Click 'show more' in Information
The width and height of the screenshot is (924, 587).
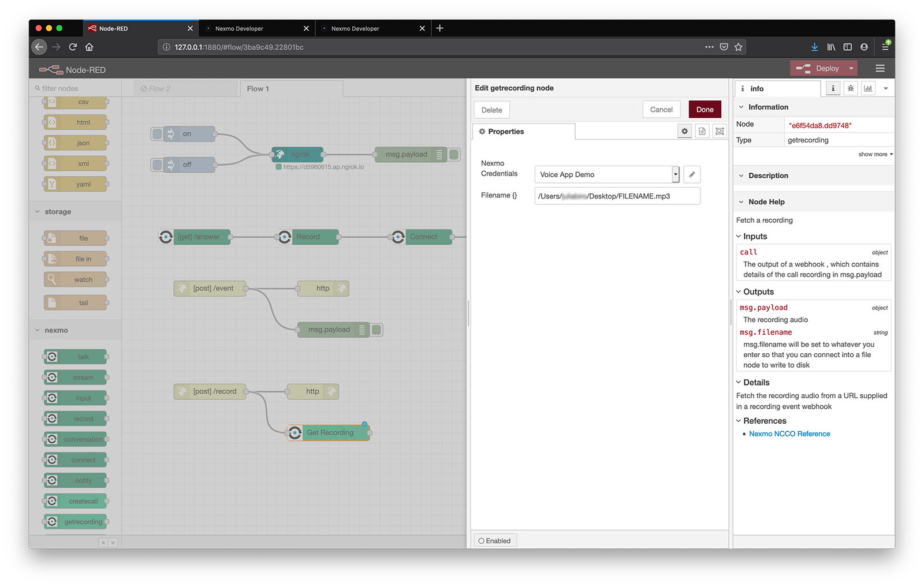pos(875,154)
